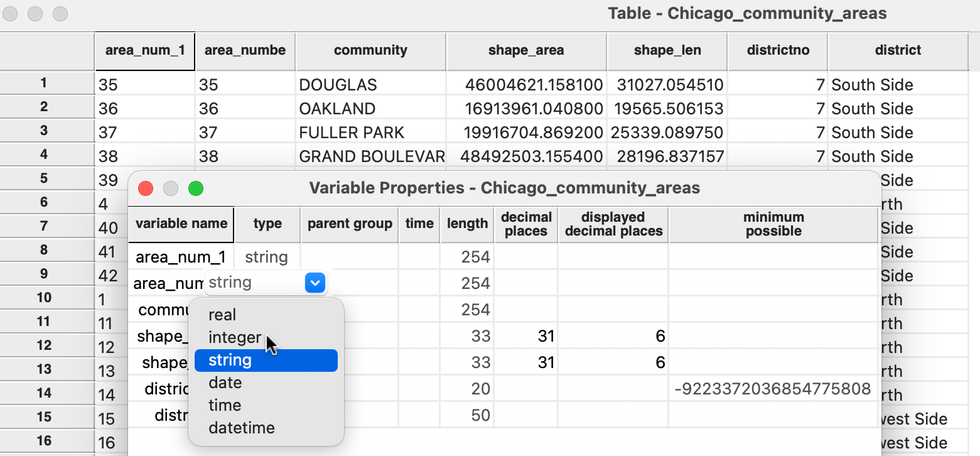Select row header 2 in Table
The image size is (980, 456).
pyautogui.click(x=47, y=107)
